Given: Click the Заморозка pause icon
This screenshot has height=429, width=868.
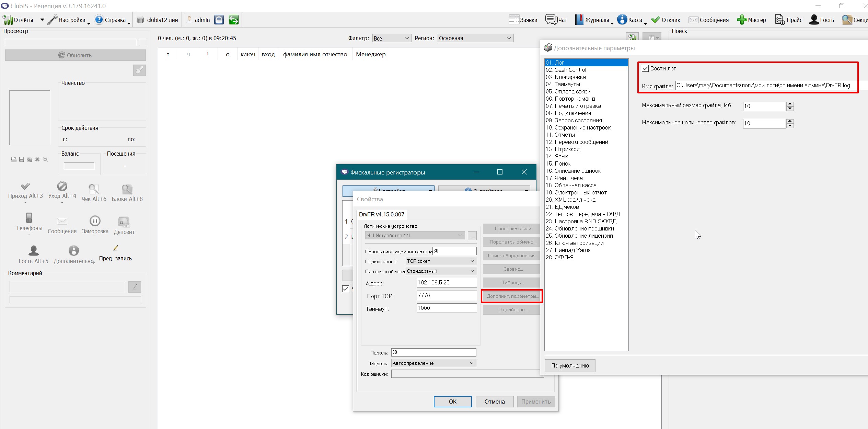Looking at the screenshot, I should [95, 221].
